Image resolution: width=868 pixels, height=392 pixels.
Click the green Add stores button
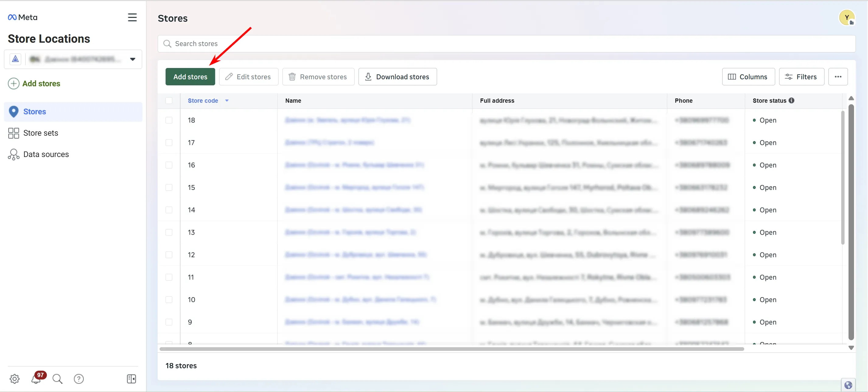coord(190,77)
